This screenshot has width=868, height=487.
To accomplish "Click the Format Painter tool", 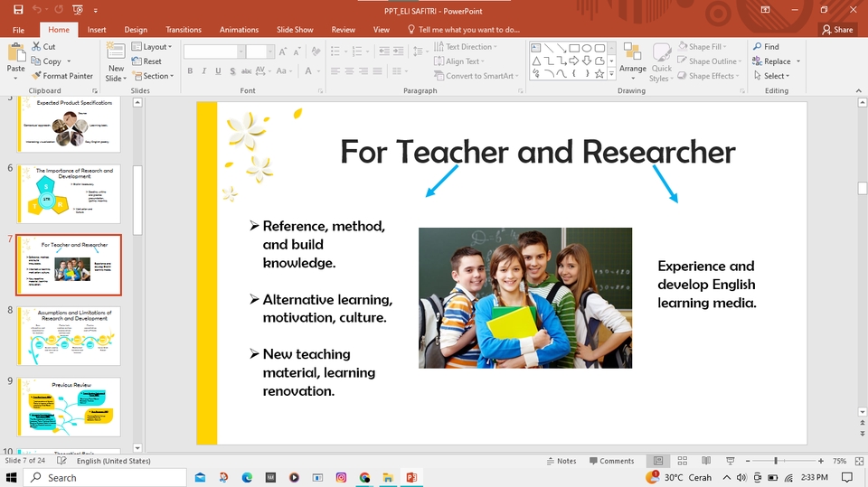I will coord(61,76).
